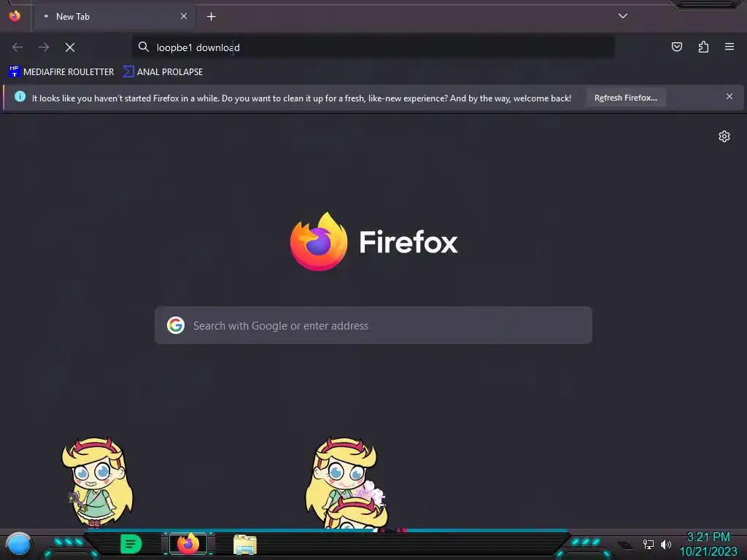Open new tab personalize gear settings

[x=724, y=136]
